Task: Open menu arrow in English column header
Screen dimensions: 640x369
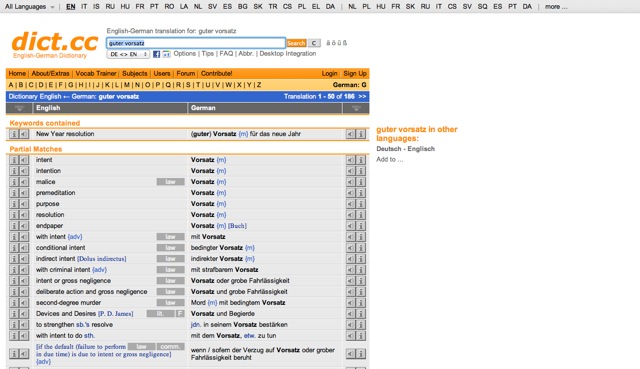Action: coord(19,108)
